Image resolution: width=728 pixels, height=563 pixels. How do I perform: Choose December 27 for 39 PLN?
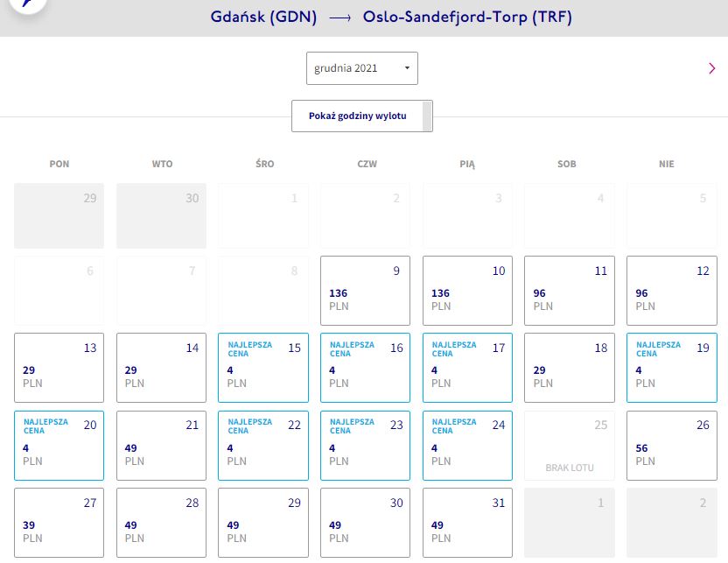[x=59, y=523]
